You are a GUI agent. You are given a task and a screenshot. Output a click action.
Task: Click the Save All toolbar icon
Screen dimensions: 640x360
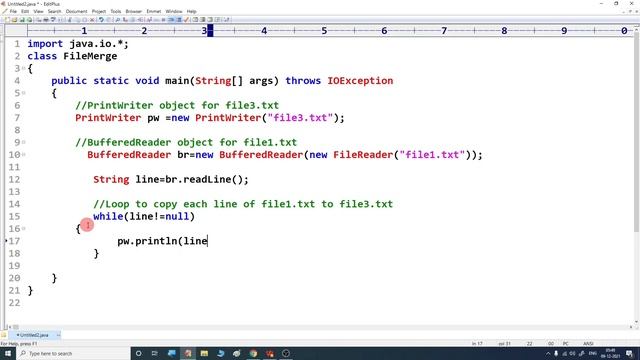[x=30, y=20]
